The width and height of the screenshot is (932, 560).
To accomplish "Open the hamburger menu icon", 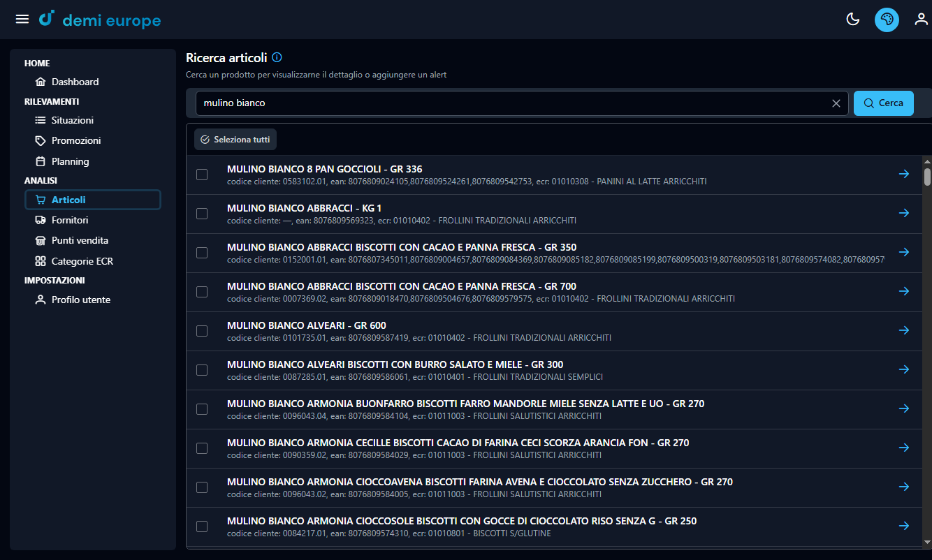I will click(22, 19).
